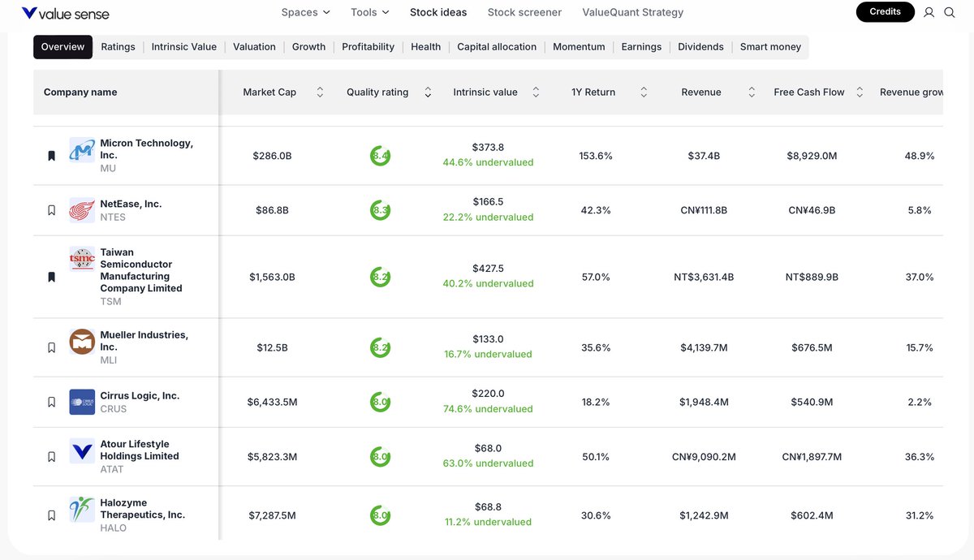The image size is (974, 560).
Task: Click Micron's 44.6% undervalued text
Action: (x=488, y=162)
